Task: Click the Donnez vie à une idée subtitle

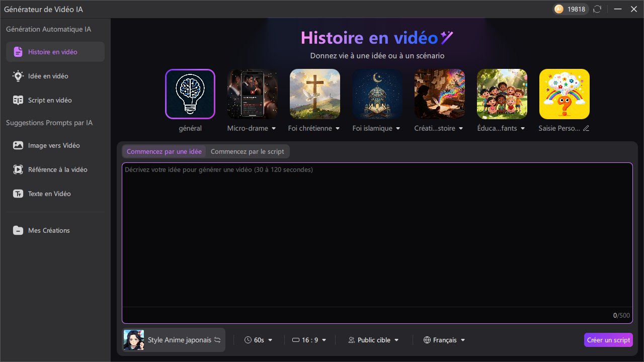Action: pos(377,56)
